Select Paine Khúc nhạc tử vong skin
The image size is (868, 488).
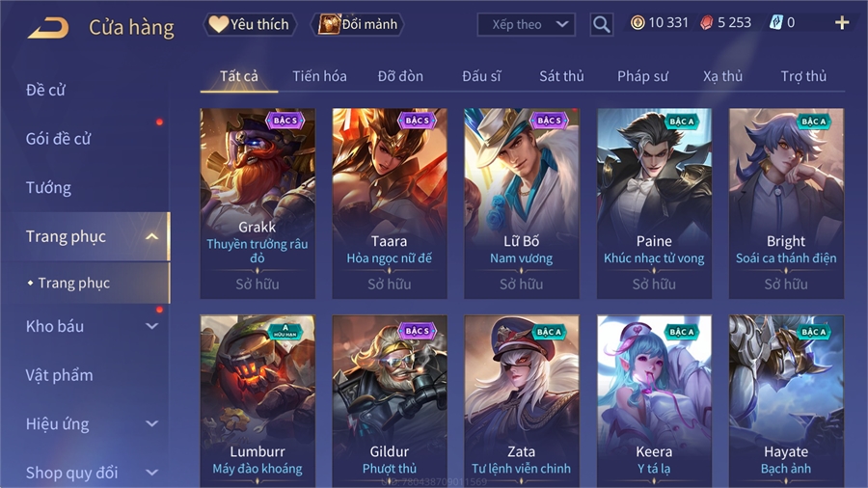(654, 203)
